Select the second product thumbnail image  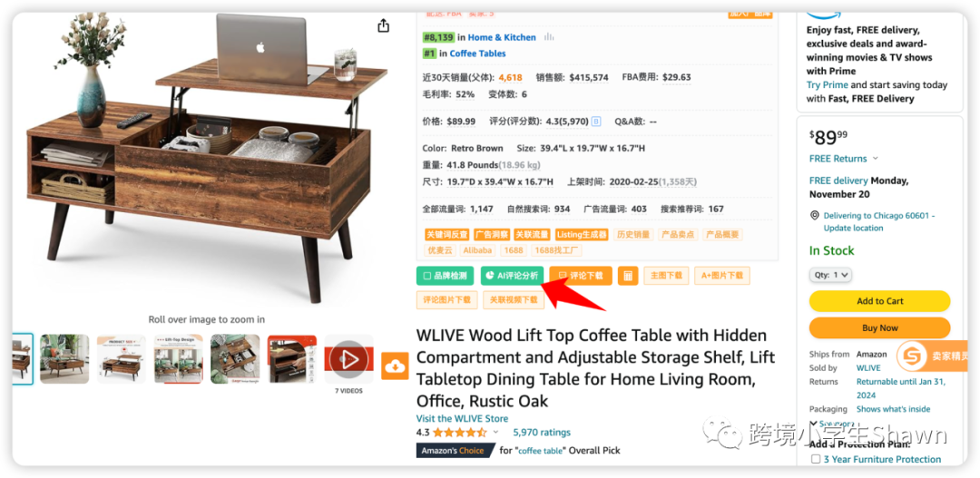[64, 359]
